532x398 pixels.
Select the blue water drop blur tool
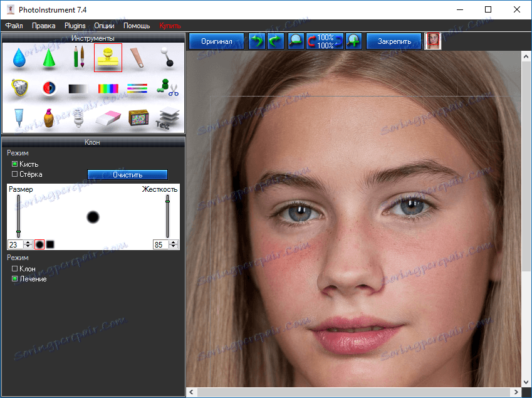point(19,58)
